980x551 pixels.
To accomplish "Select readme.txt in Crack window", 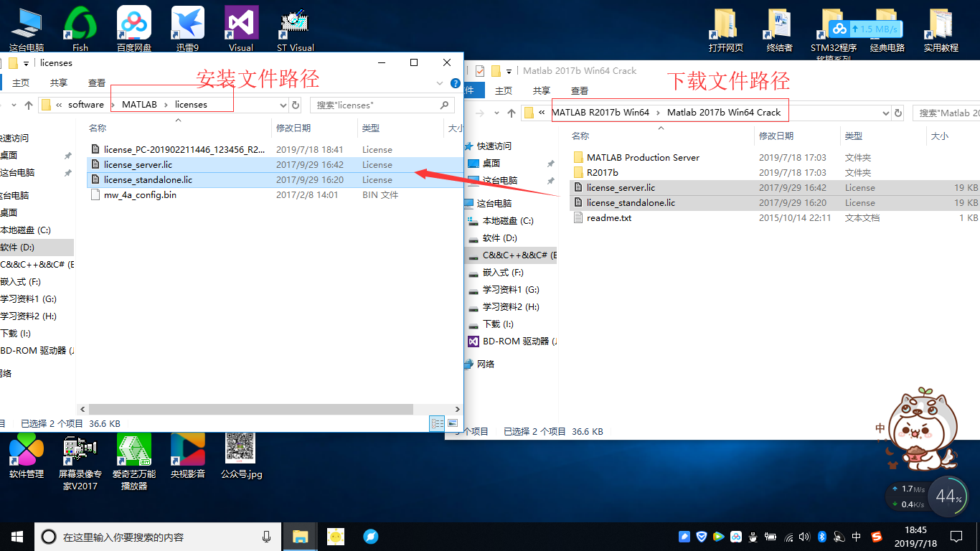I will pos(609,218).
